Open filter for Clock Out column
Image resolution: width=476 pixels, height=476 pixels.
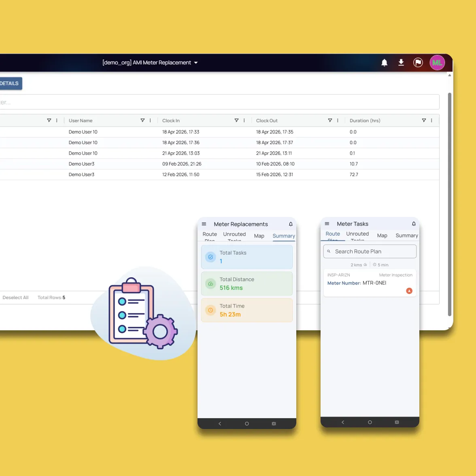[x=330, y=120]
